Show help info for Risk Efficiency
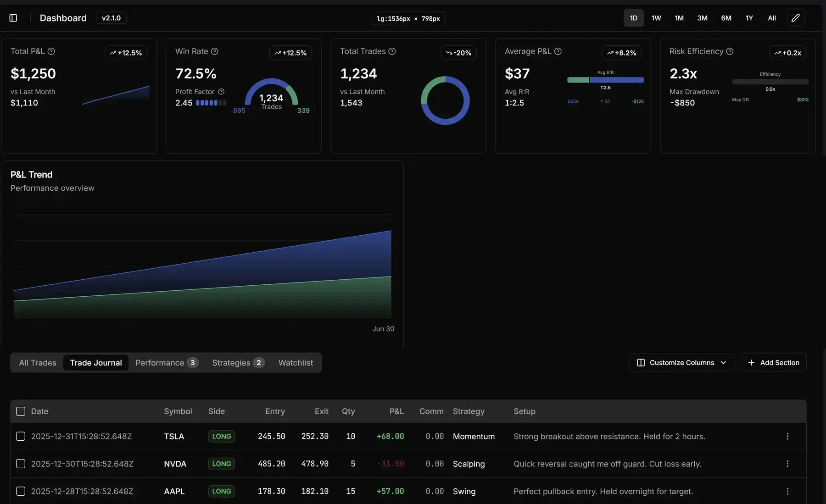 click(730, 51)
